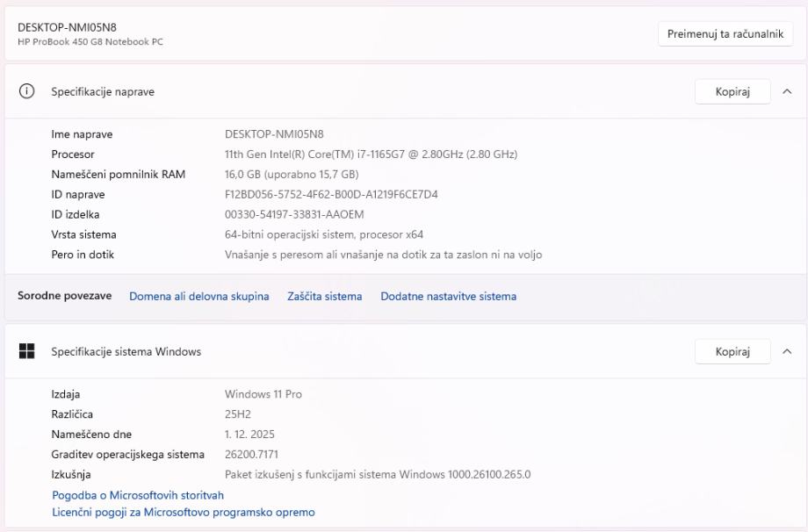
Task: Copy Windows specifications with Kopiraj button
Action: 732,351
